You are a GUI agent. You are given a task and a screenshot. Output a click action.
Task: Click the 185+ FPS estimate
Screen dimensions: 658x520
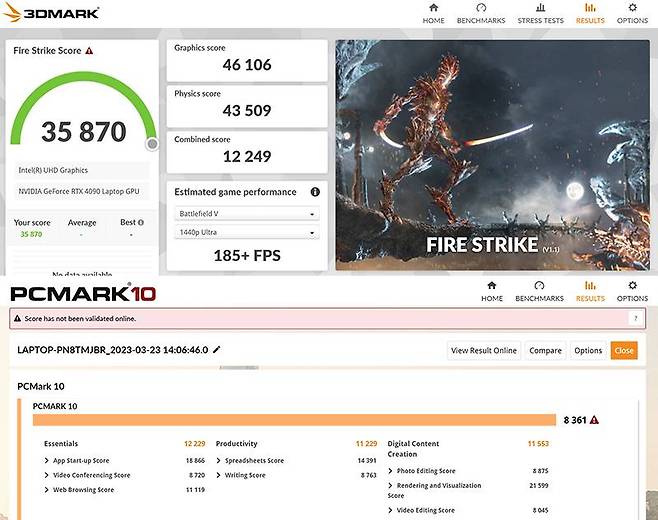[247, 256]
